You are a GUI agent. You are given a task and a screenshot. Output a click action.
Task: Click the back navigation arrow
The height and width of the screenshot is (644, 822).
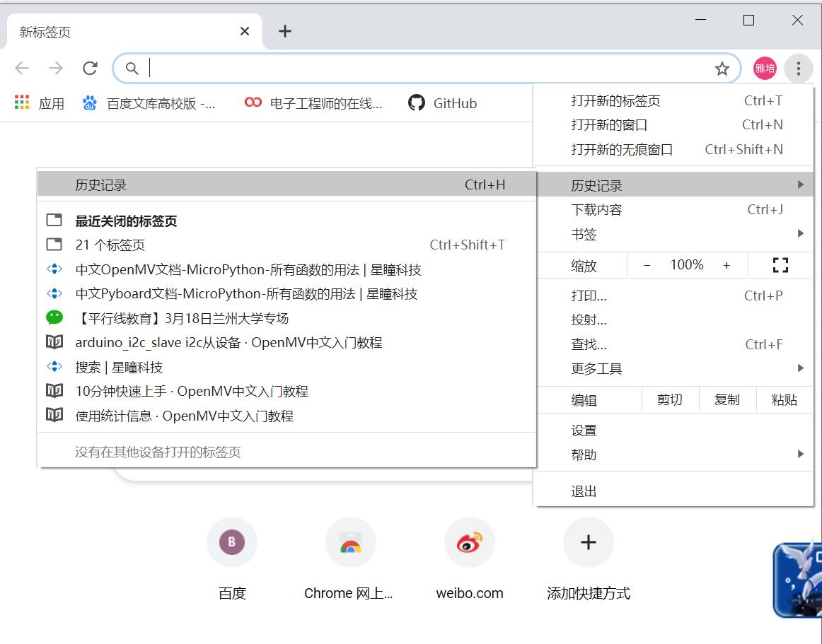22,68
